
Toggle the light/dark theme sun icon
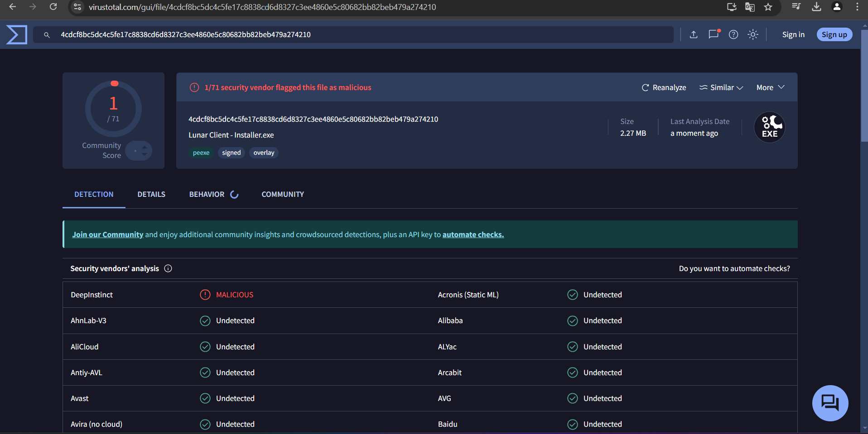[x=753, y=34]
